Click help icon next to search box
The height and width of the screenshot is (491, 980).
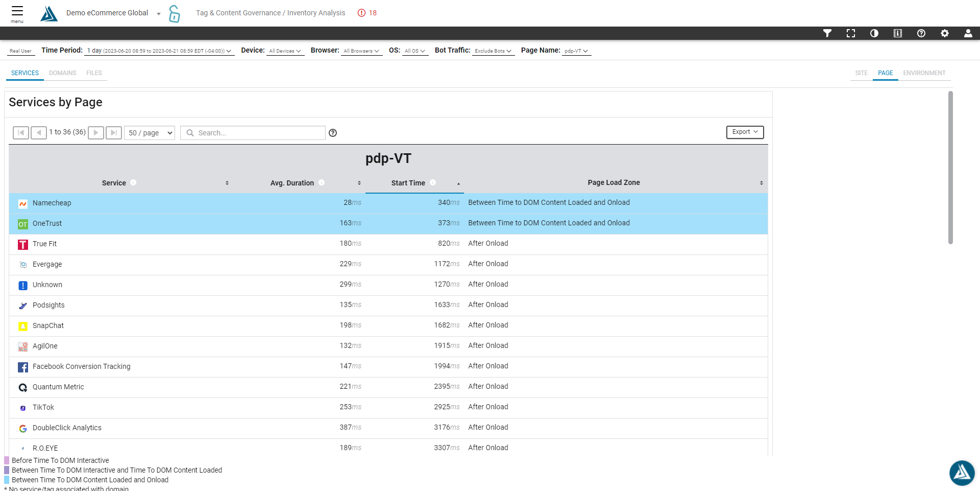point(333,133)
